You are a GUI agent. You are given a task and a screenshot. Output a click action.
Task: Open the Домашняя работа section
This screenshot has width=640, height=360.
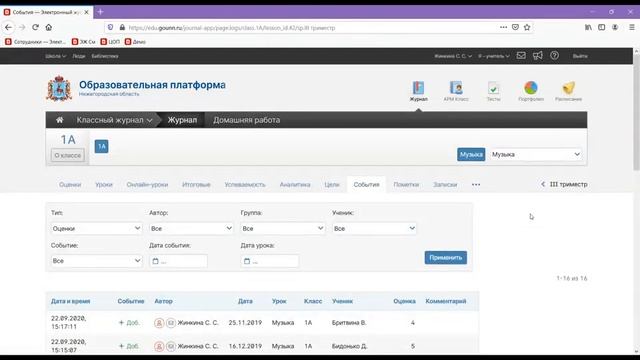pos(247,120)
